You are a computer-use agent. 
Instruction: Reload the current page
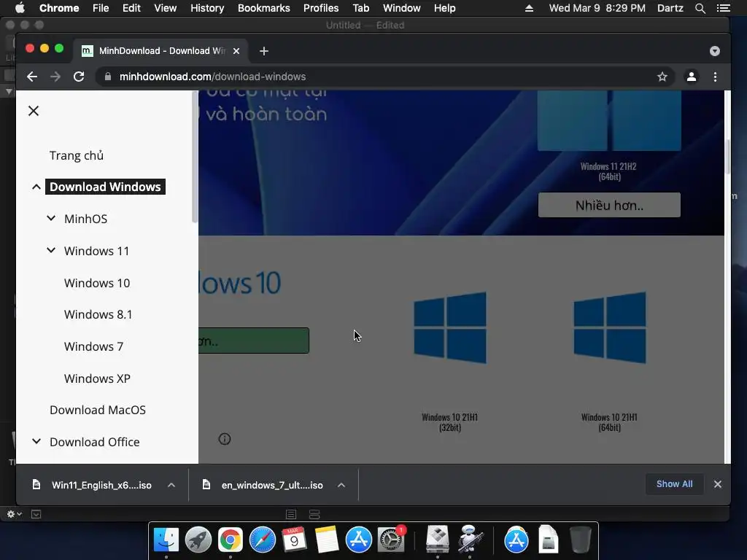pos(79,77)
